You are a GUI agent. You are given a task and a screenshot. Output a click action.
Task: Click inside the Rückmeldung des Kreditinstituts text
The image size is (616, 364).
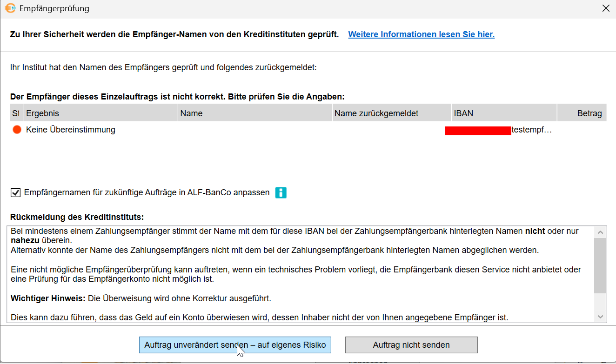(298, 270)
